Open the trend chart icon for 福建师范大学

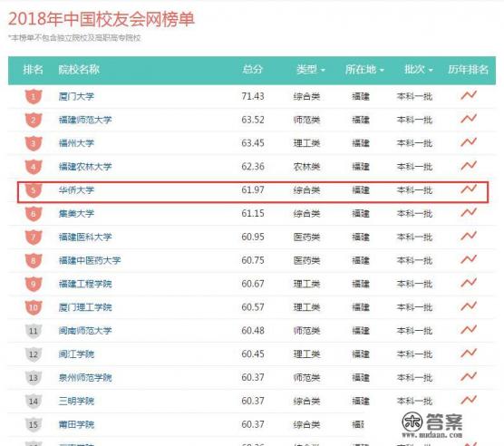coord(469,119)
